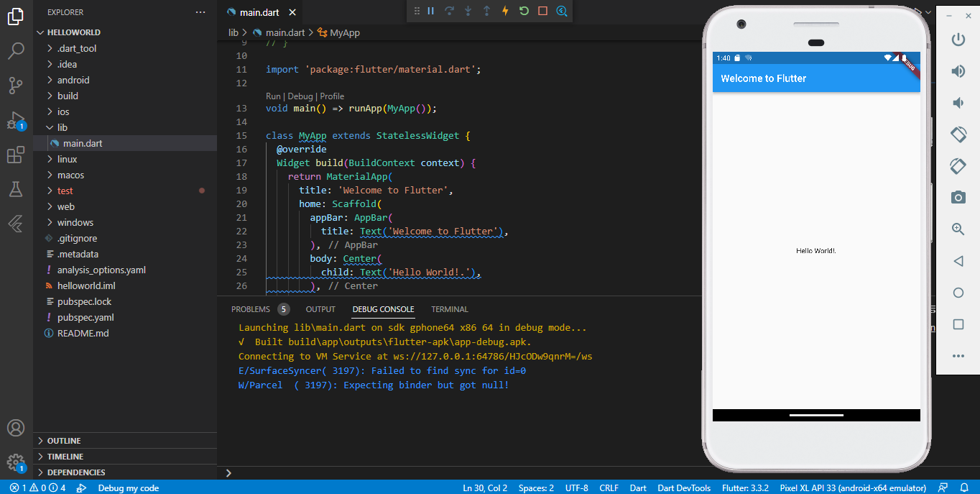
Task: Click the lib breadcrumb
Action: pyautogui.click(x=234, y=32)
